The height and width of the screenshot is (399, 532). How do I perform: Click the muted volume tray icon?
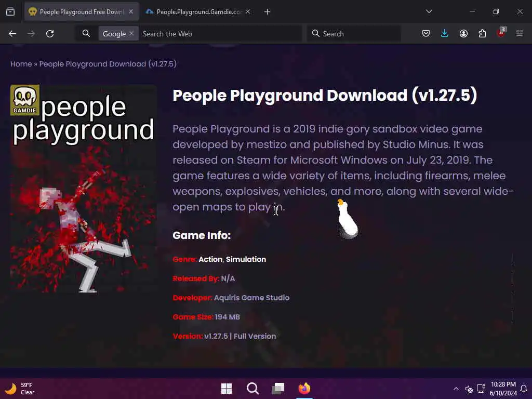(x=469, y=389)
